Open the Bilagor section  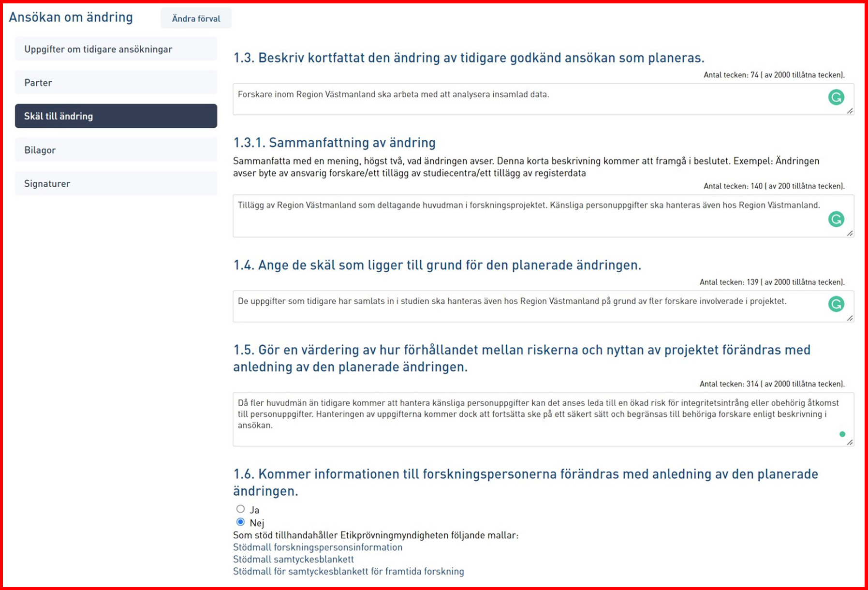click(116, 150)
